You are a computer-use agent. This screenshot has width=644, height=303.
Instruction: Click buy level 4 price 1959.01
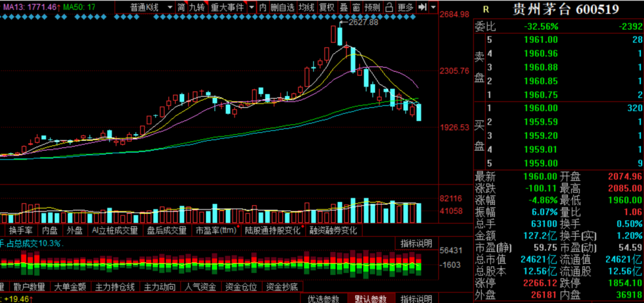[x=541, y=150]
